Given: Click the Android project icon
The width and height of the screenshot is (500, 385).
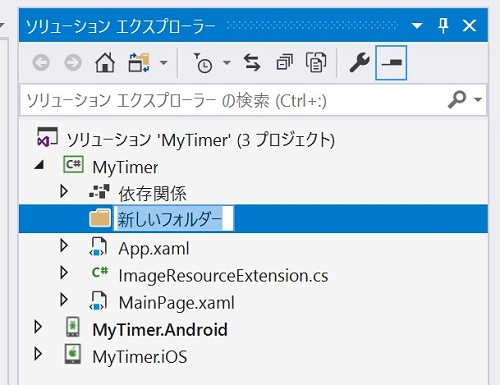Looking at the screenshot, I should (73, 327).
